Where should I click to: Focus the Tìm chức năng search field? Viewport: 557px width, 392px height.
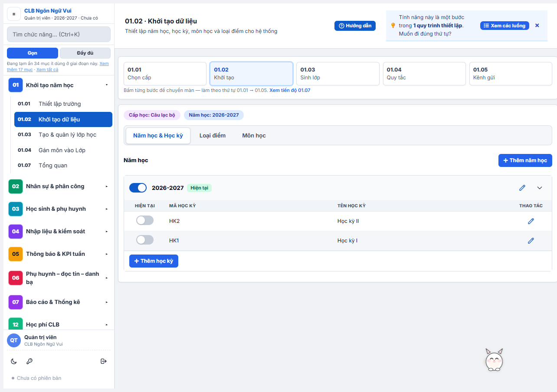point(59,34)
